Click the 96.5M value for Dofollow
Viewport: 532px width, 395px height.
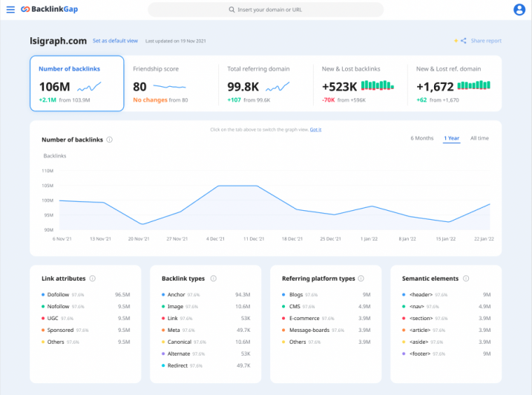point(122,295)
